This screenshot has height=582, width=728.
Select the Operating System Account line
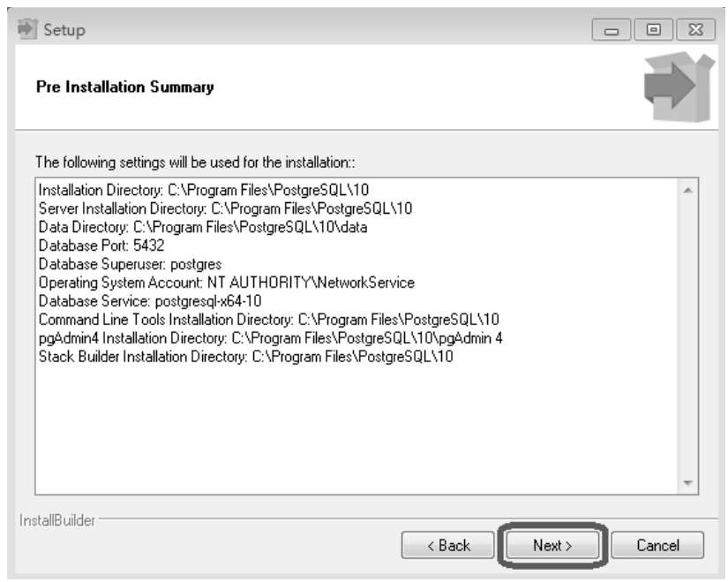click(227, 283)
